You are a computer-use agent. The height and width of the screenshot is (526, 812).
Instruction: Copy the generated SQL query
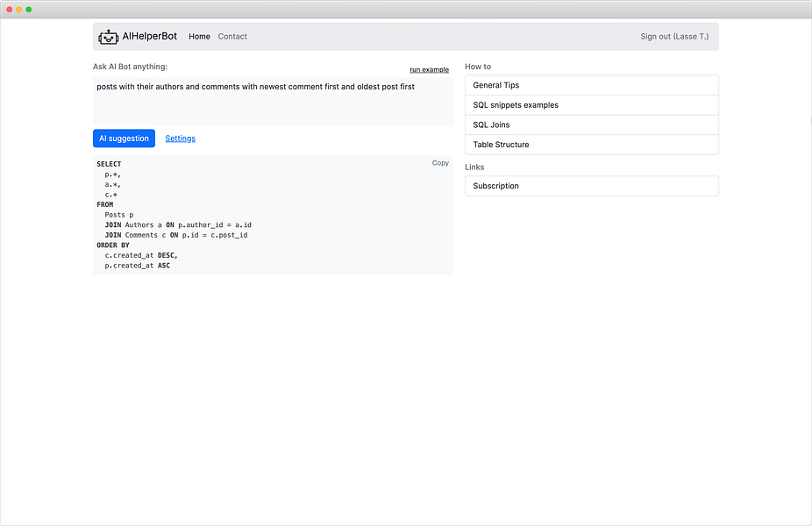(x=440, y=163)
